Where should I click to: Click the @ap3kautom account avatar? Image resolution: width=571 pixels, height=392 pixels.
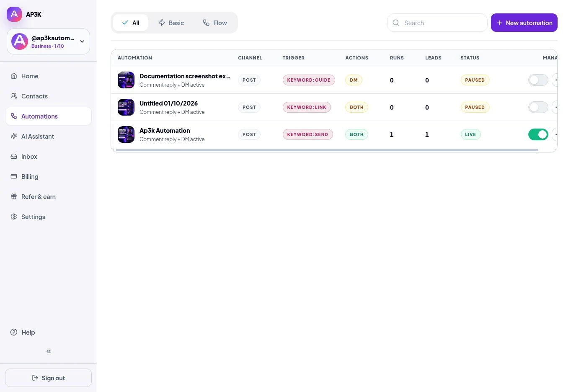pyautogui.click(x=20, y=41)
